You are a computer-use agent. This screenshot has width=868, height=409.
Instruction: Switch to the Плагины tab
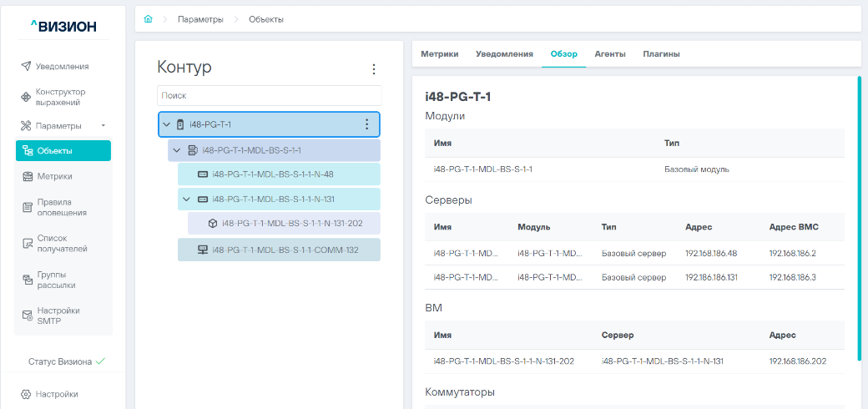tap(661, 54)
